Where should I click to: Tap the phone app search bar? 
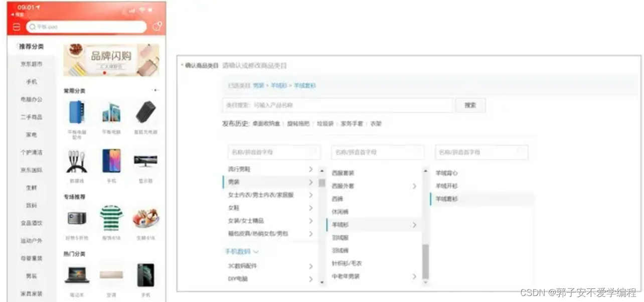pyautogui.click(x=86, y=27)
